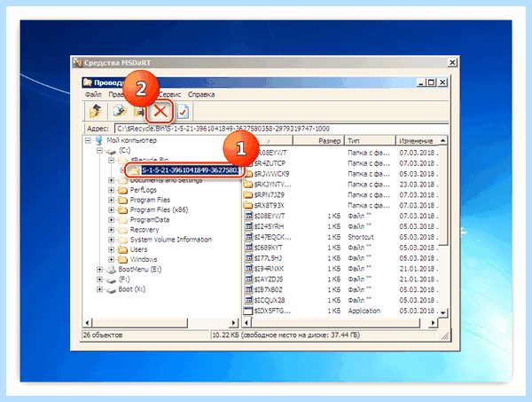Screen dimensions: 532x402
Task: Click the $I08EYWT file icon
Action: pos(248,216)
